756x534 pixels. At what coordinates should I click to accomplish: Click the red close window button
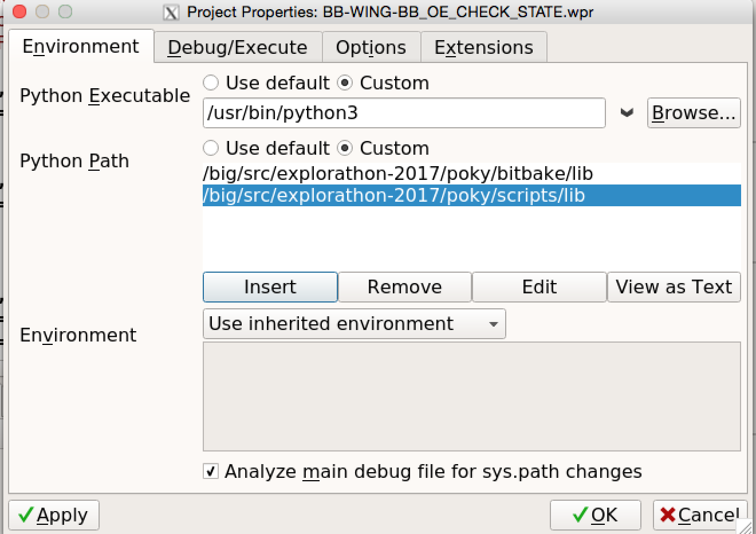point(19,11)
